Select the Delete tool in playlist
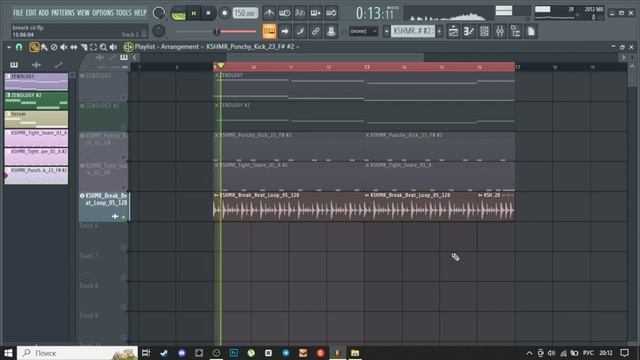 (54, 47)
